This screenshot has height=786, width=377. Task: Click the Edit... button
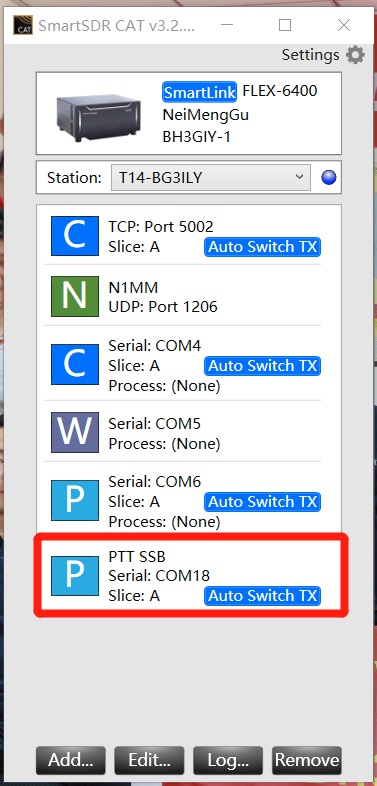pos(149,760)
